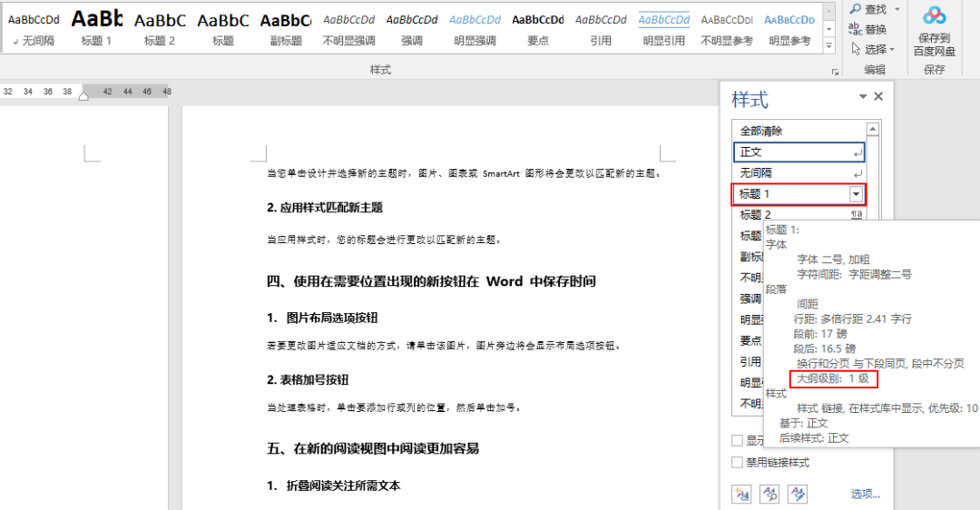Viewport: 980px width, 510px height.
Task: Click the paragraph starting 当应用样式时
Action: point(385,240)
